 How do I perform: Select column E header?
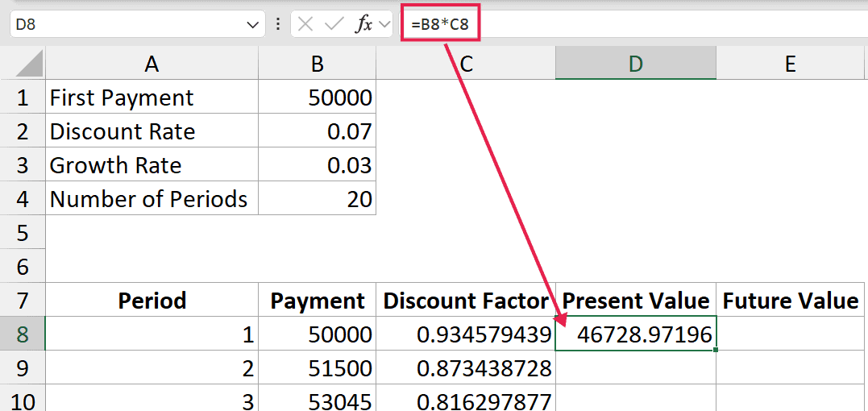click(x=790, y=64)
